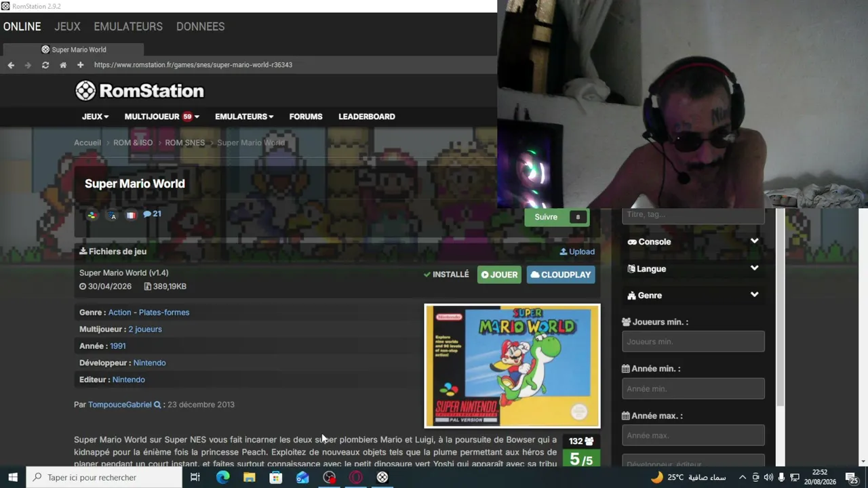Click the taskbar clock showing 22:52
This screenshot has width=868, height=488.
[820, 477]
